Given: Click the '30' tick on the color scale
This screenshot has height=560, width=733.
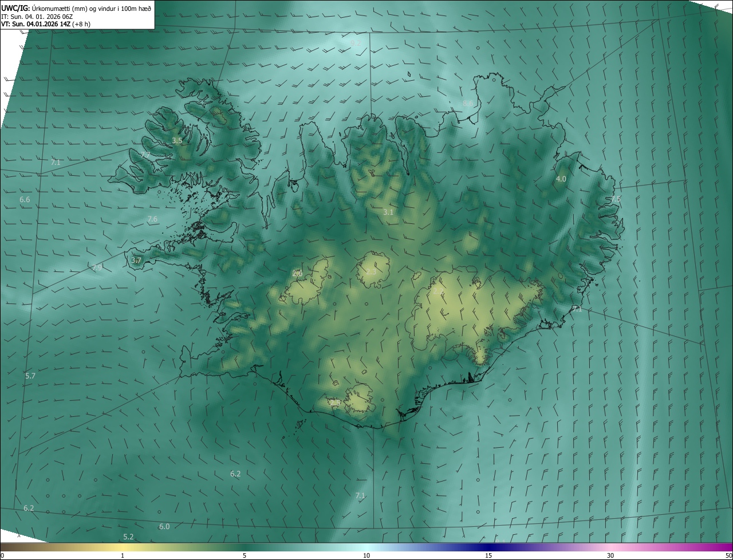Looking at the screenshot, I should [x=610, y=555].
